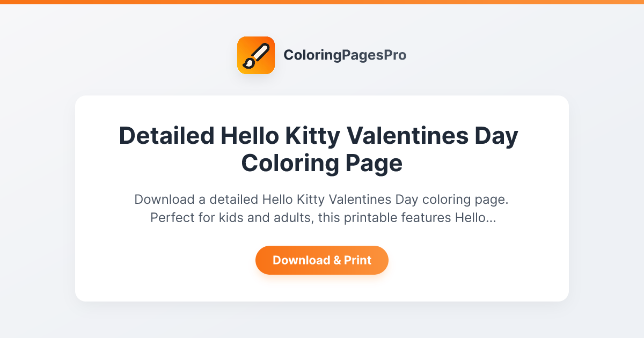Select the page title 'Detailed Hello Kitty Valentines Day'
The width and height of the screenshot is (644, 338).
(319, 136)
